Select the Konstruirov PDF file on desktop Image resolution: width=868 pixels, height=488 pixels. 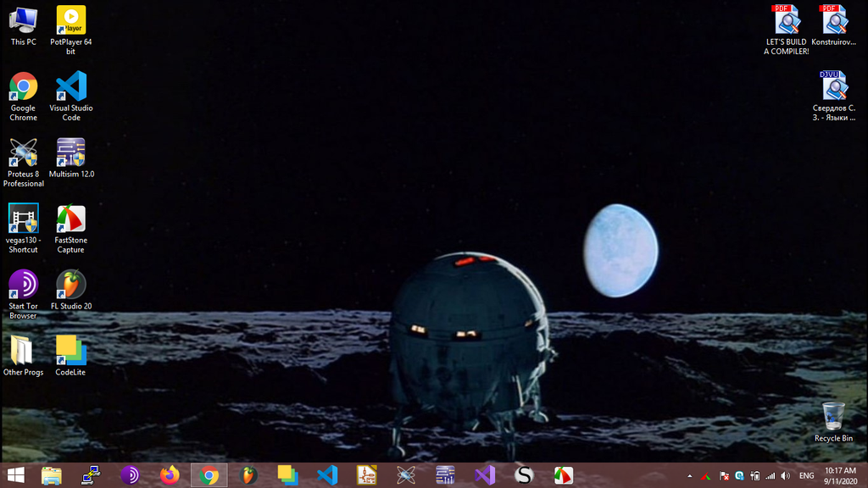[x=834, y=26]
